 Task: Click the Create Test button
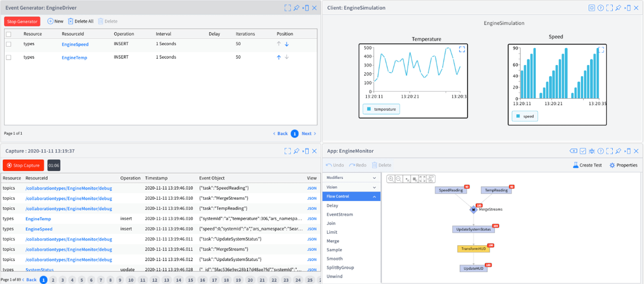(x=587, y=165)
